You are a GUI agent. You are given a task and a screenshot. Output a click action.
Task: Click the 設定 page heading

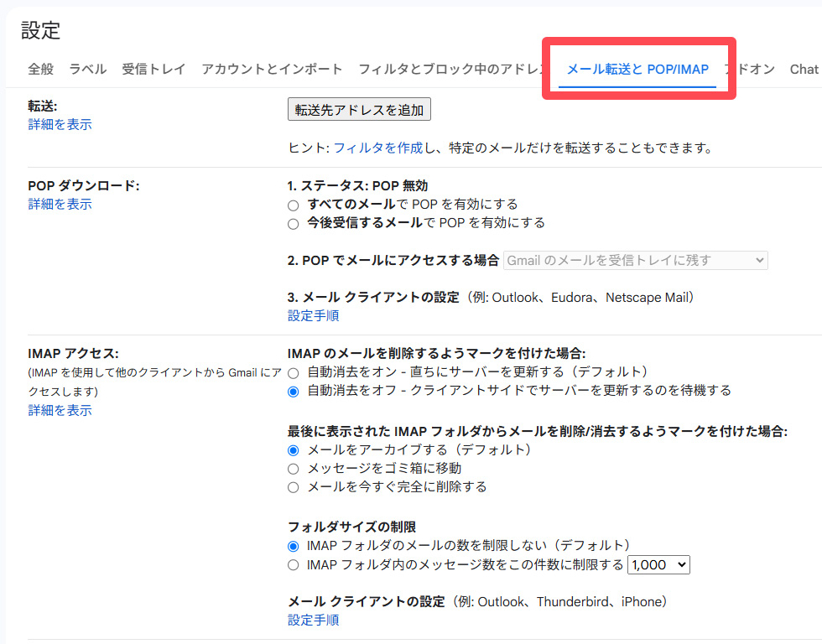coord(41,30)
